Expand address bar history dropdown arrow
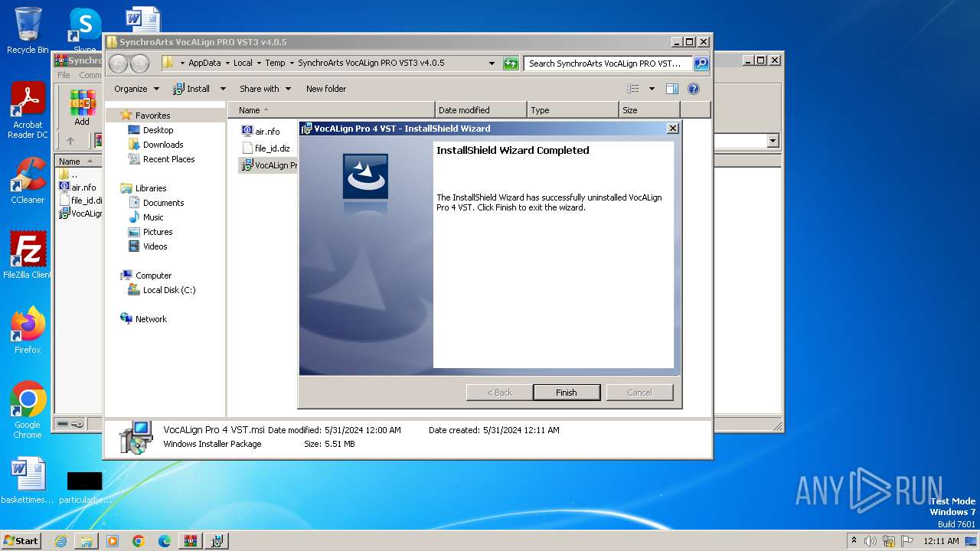Viewport: 980px width, 551px height. point(492,64)
